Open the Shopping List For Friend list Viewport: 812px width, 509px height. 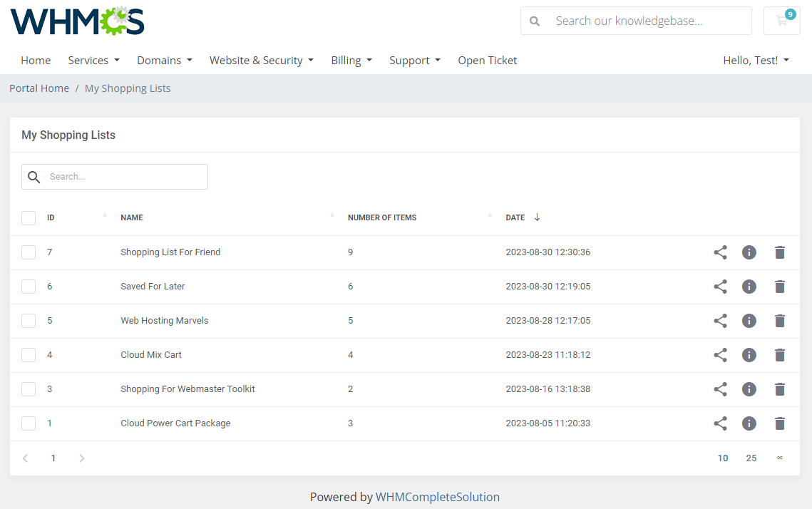click(x=170, y=252)
